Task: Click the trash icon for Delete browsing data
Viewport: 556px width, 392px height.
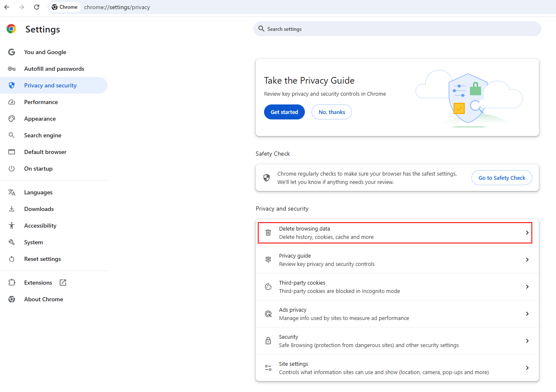Action: (x=268, y=233)
